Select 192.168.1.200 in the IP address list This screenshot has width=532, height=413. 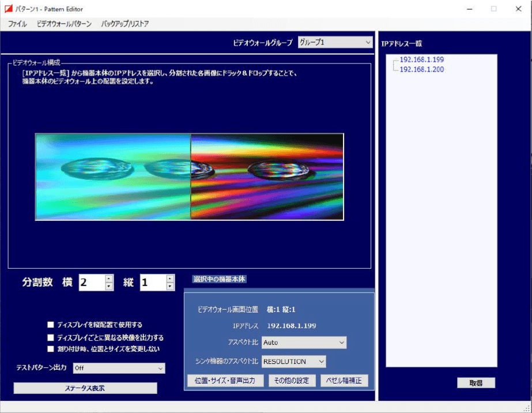click(421, 69)
